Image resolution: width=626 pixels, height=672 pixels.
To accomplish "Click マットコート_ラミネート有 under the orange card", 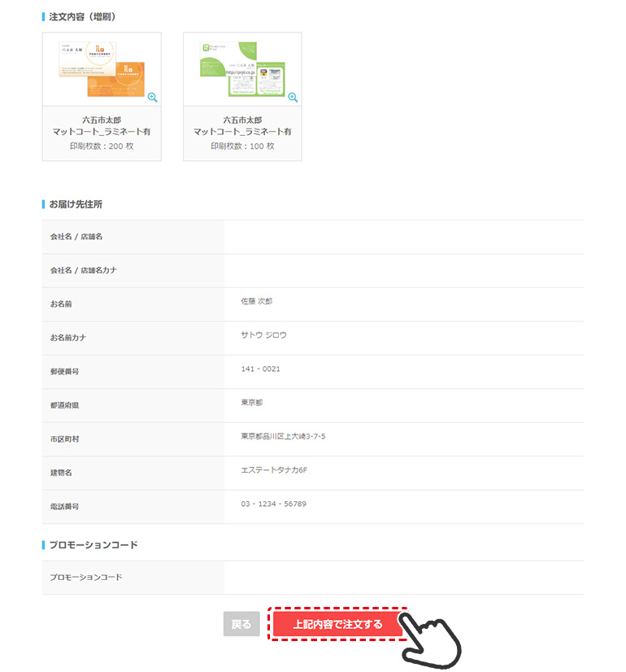I will tap(102, 132).
